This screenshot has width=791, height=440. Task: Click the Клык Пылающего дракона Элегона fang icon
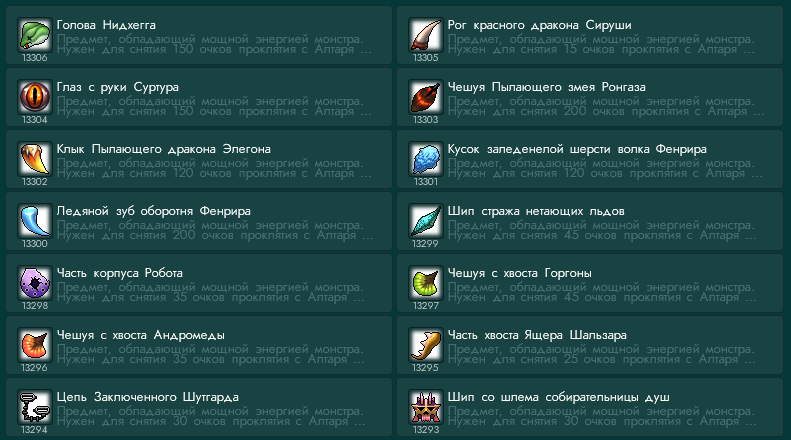[x=35, y=159]
